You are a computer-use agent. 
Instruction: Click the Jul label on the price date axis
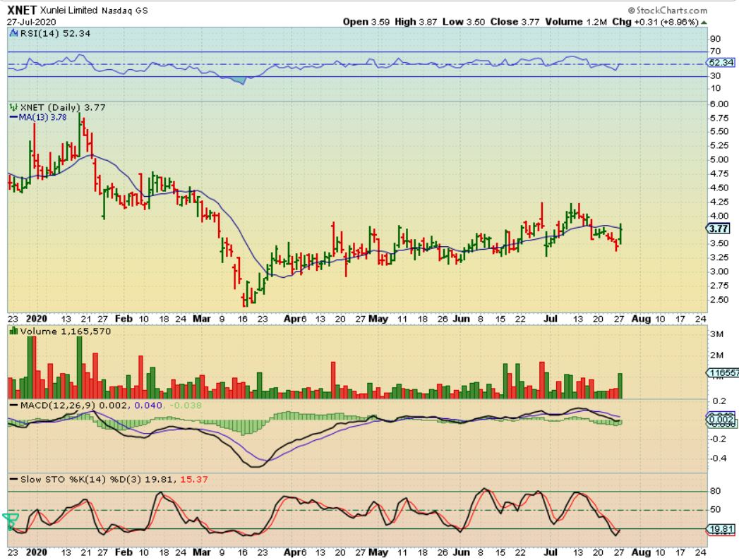[551, 318]
